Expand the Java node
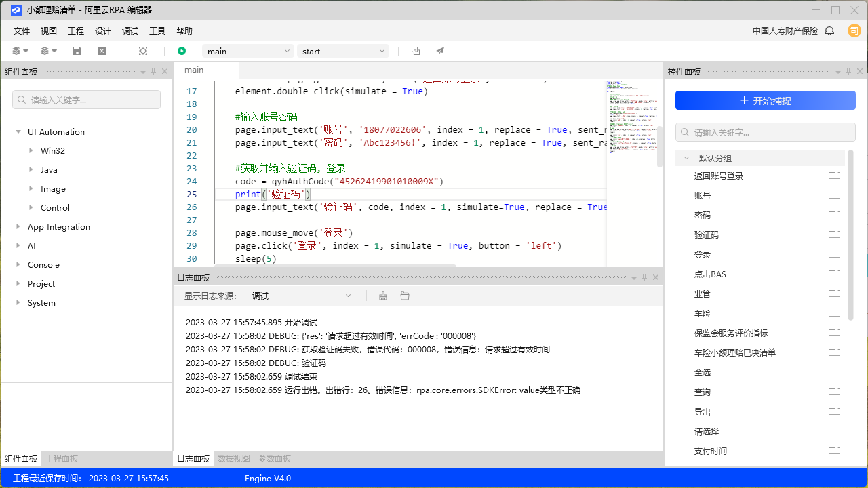Screen dimensions: 868x488 (31, 170)
